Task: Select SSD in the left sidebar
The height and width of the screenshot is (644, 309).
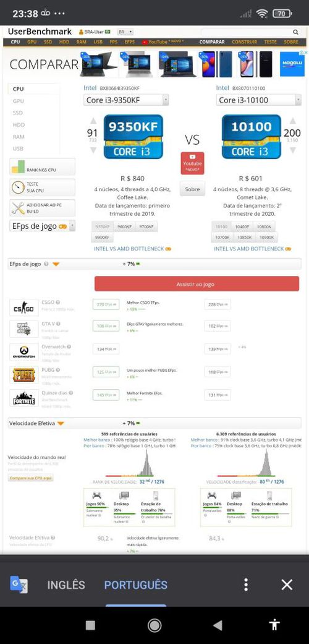Action: pyautogui.click(x=18, y=113)
